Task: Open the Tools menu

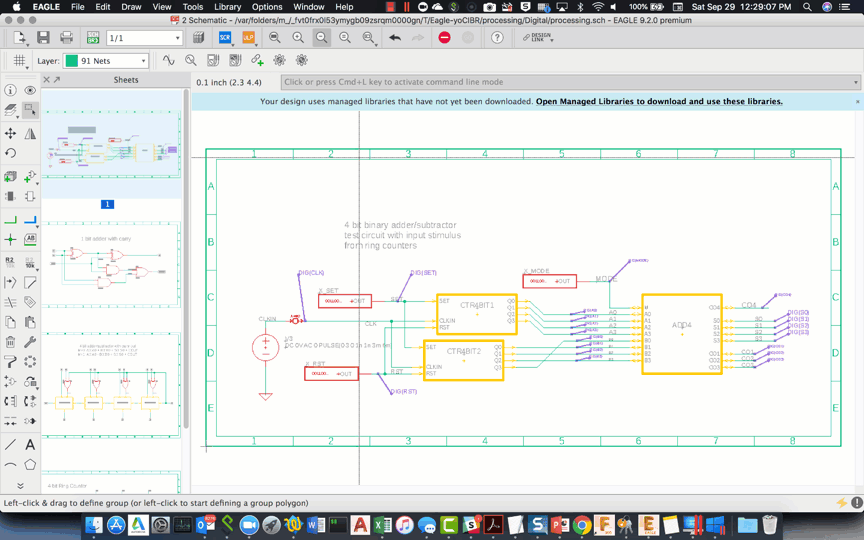Action: click(x=192, y=7)
